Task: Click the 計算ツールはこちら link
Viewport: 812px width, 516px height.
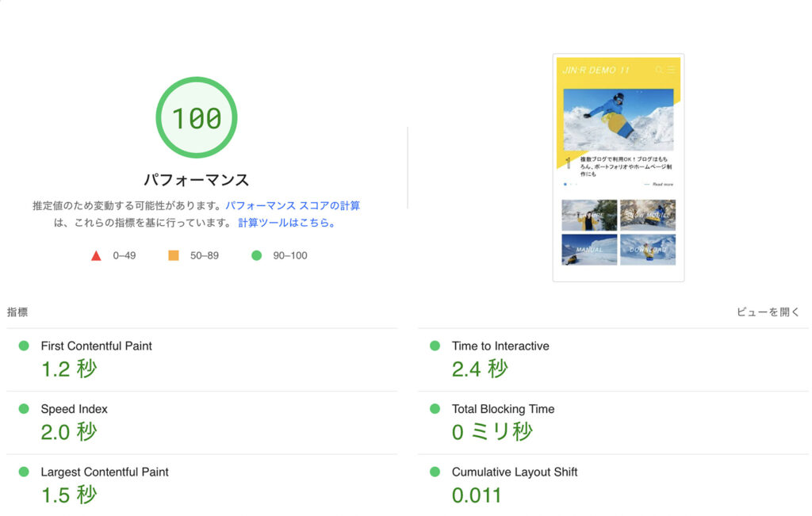Action: click(283, 222)
